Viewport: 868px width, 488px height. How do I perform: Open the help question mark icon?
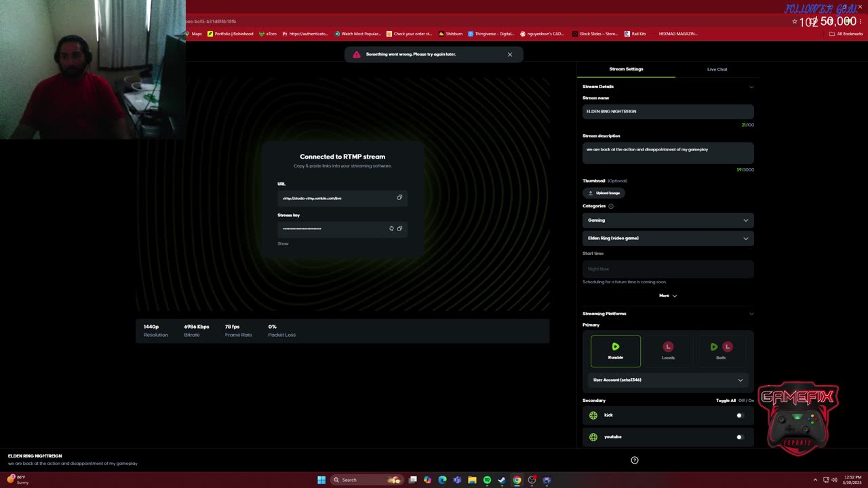pos(635,460)
